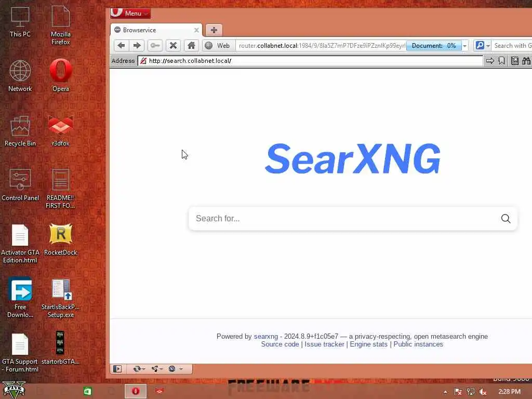The height and width of the screenshot is (399, 532).
Task: Select the README!! FIRST FO... file
Action: tap(60, 188)
